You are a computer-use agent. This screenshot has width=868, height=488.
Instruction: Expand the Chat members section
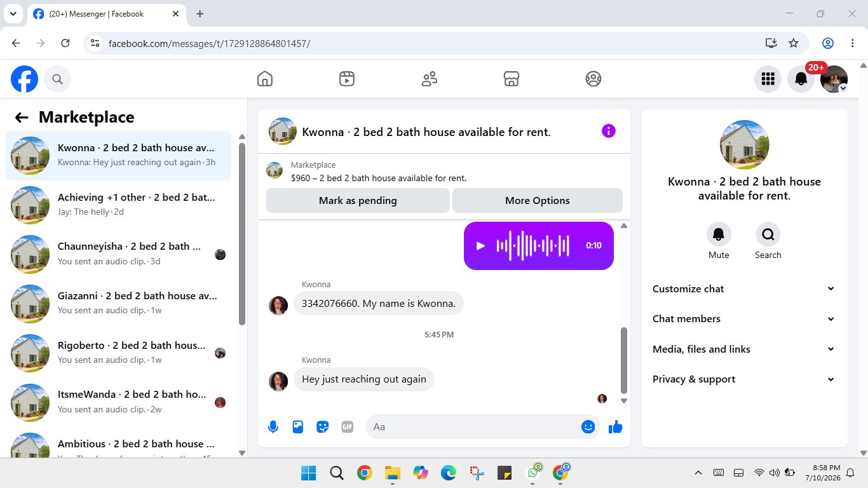(744, 319)
